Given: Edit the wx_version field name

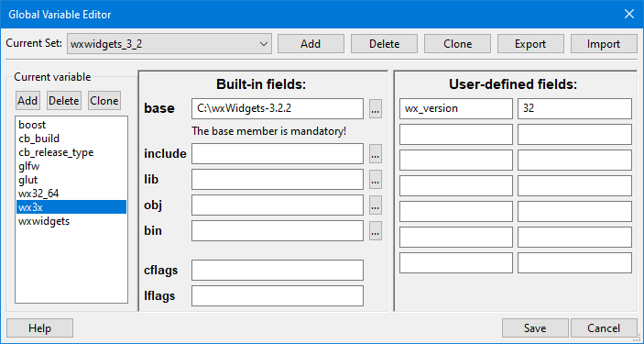Looking at the screenshot, I should pyautogui.click(x=456, y=108).
